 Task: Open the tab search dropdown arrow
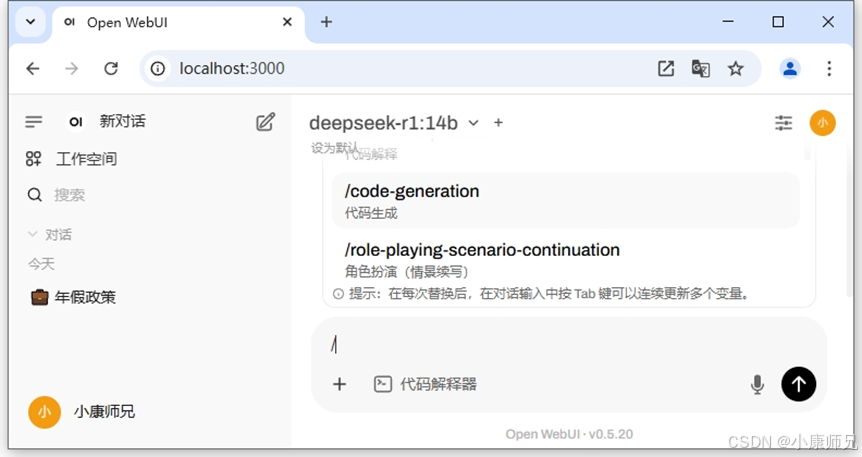pyautogui.click(x=31, y=22)
